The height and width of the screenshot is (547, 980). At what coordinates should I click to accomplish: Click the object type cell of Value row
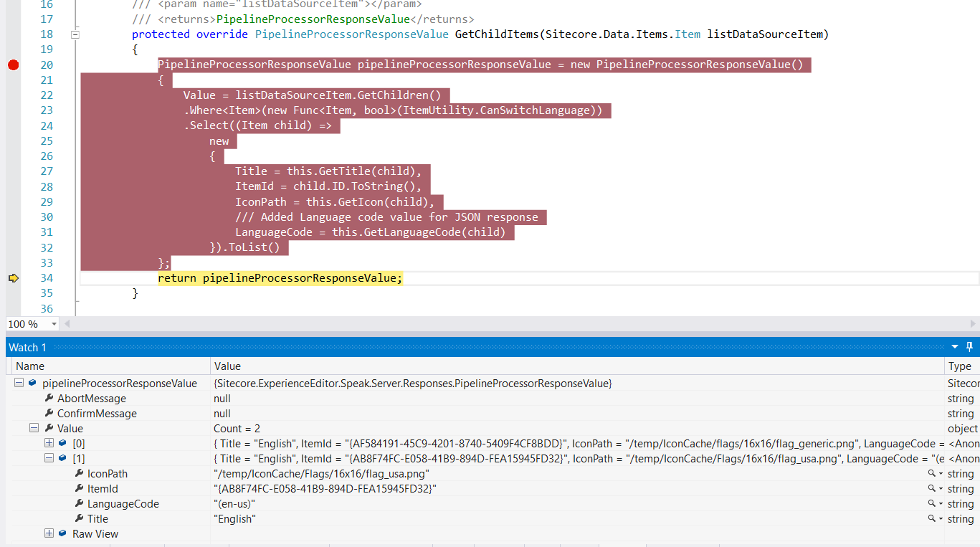[x=962, y=429]
